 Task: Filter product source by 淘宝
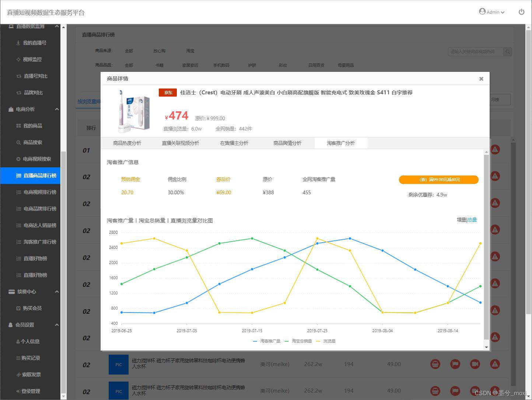(190, 51)
